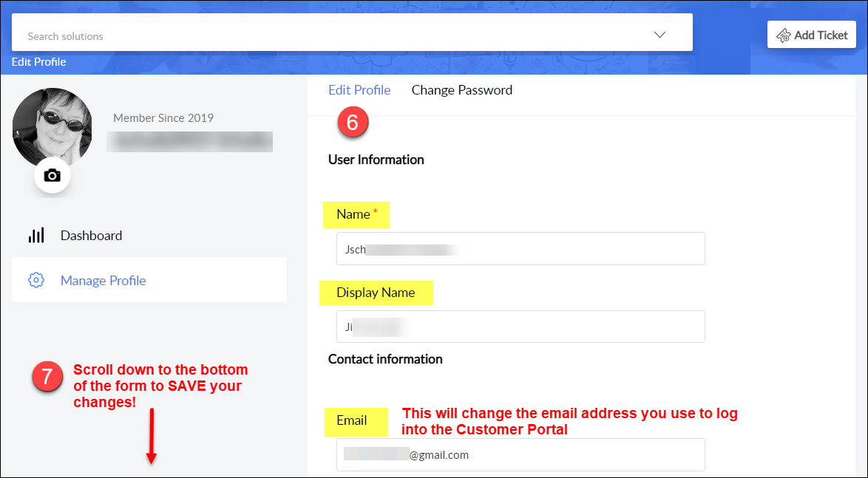Click the Dashboard bar chart icon
This screenshot has width=868, height=478.
click(36, 236)
